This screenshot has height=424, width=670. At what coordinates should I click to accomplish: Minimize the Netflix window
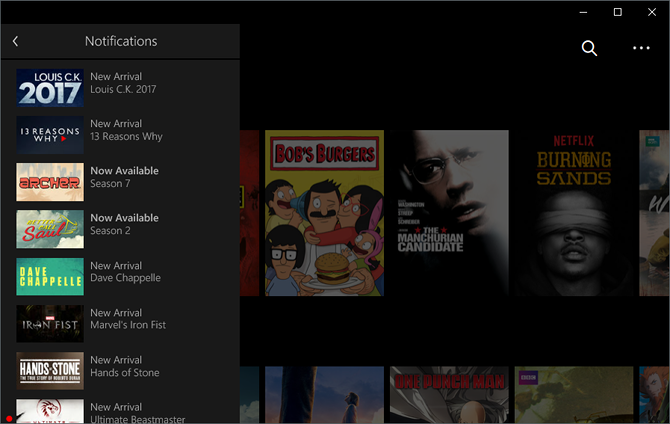pos(583,12)
